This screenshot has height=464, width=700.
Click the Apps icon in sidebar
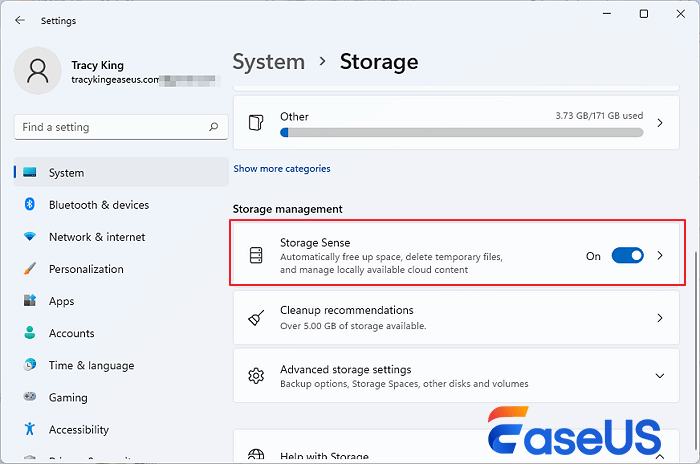[x=30, y=301]
